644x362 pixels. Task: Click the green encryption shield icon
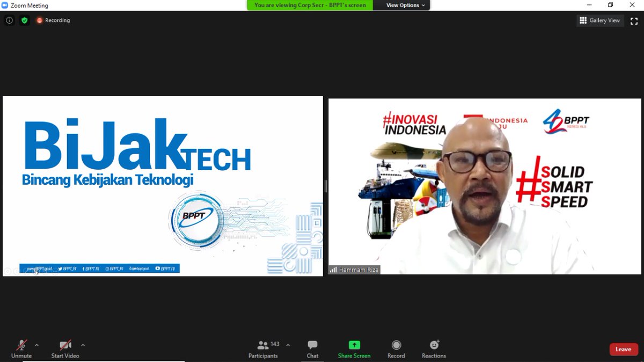pos(24,20)
